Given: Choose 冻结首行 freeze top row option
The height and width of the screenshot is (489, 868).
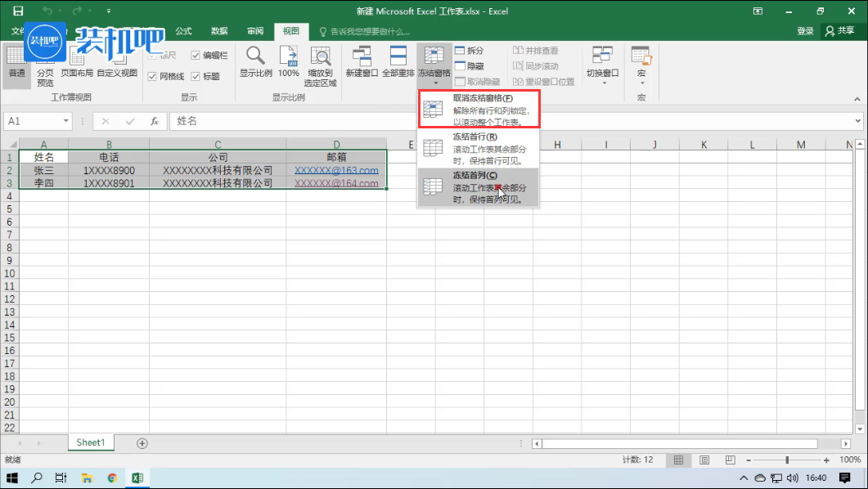Looking at the screenshot, I should [479, 148].
